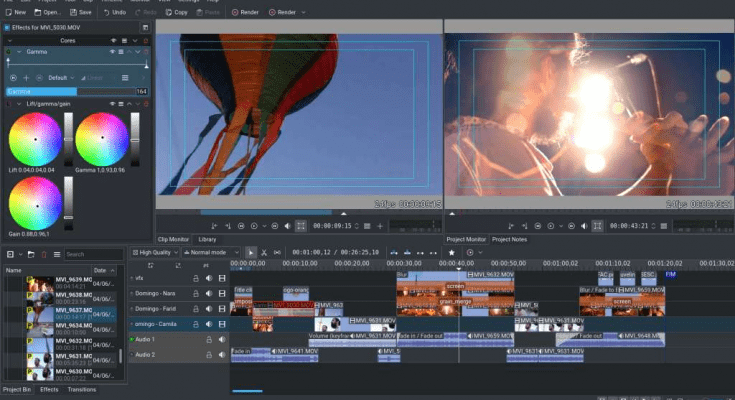735x400 pixels.
Task: Switch to the Project Notes tab
Action: pyautogui.click(x=509, y=239)
